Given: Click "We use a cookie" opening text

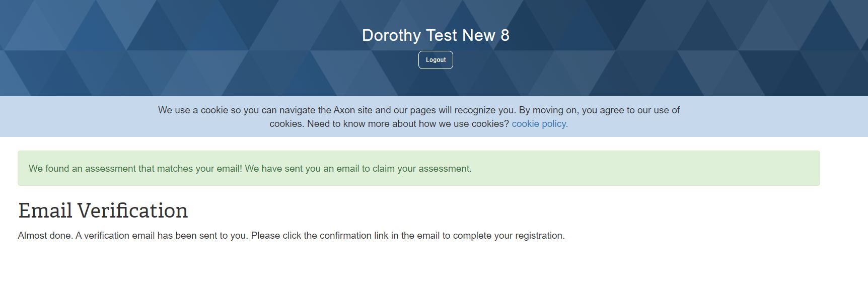Looking at the screenshot, I should pyautogui.click(x=193, y=110).
